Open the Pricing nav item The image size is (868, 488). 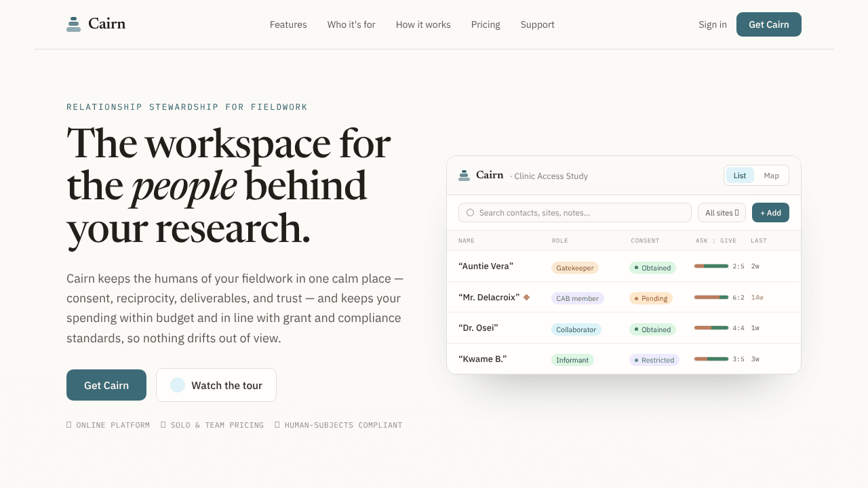(486, 24)
